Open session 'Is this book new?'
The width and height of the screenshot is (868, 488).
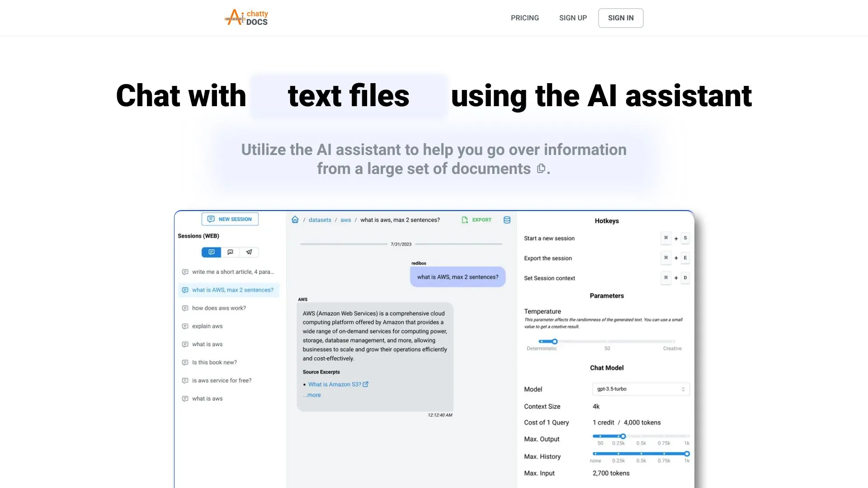pos(228,362)
